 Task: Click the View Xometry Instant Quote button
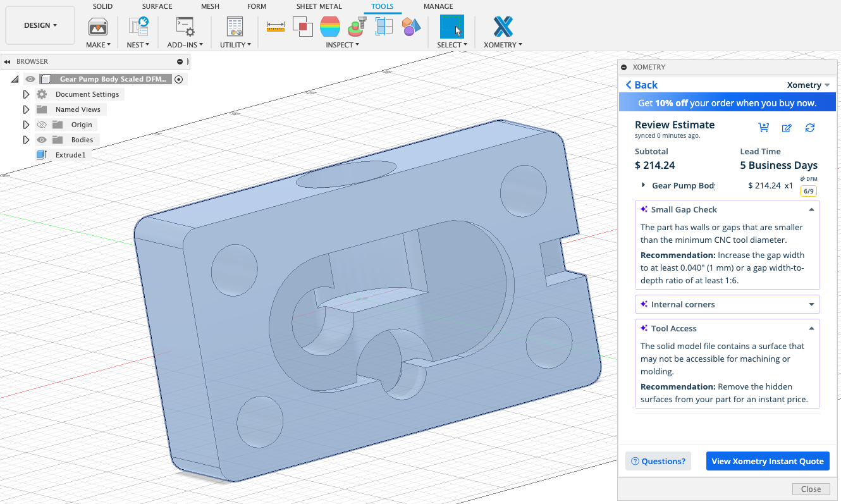767,461
